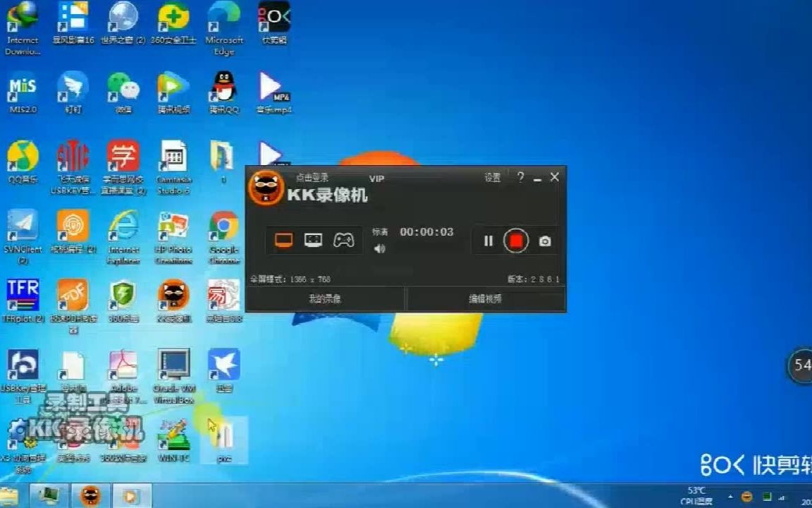
Task: Select the Oracle VM VirtualBox shortcut
Action: pos(173,376)
